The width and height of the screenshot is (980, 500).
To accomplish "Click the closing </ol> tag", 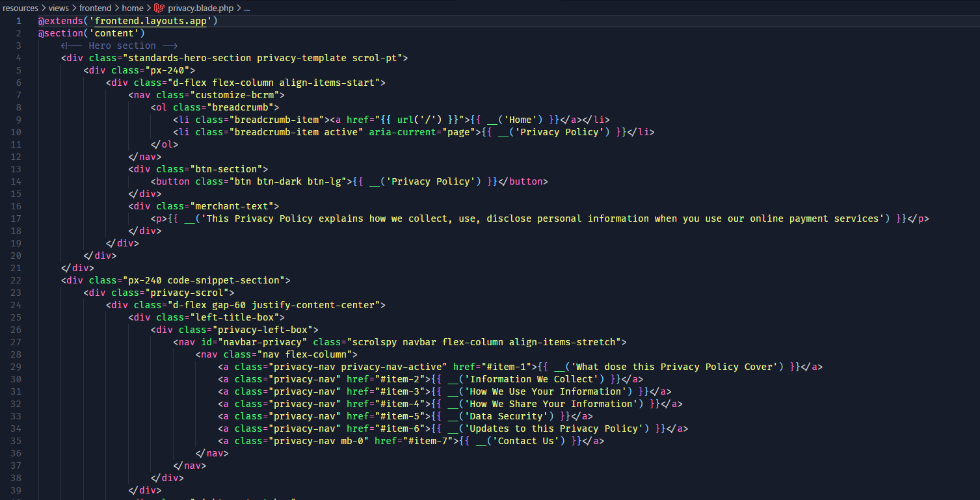I will coord(165,144).
